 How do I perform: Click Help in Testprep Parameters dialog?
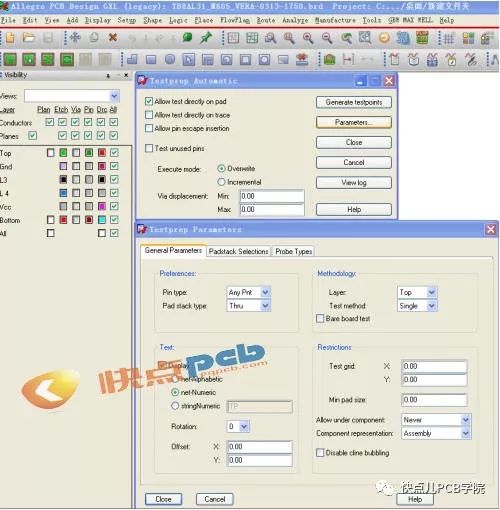(415, 499)
